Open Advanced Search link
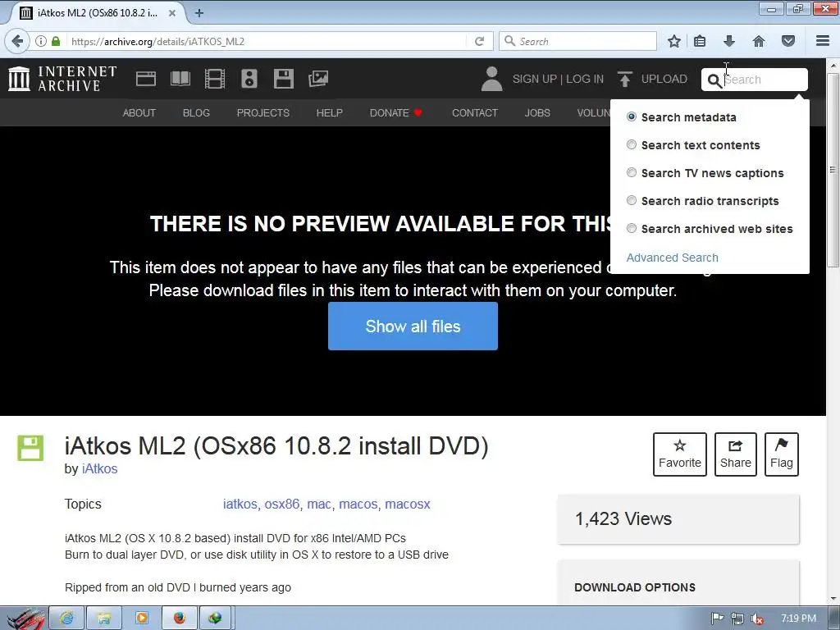 coord(673,258)
